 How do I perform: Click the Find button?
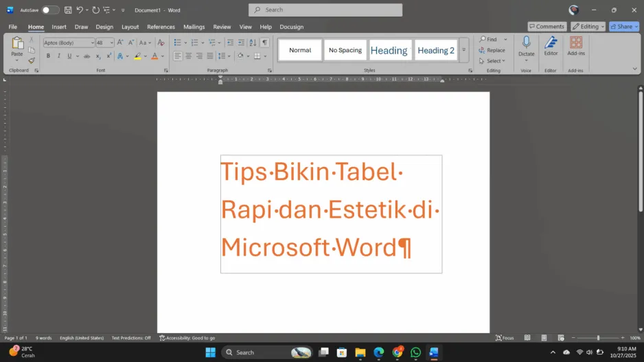tap(488, 39)
